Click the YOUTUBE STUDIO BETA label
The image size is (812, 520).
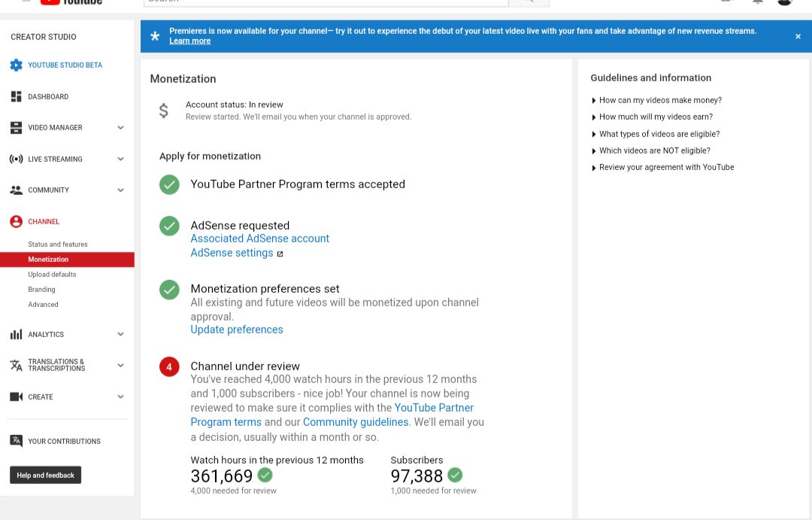[65, 65]
